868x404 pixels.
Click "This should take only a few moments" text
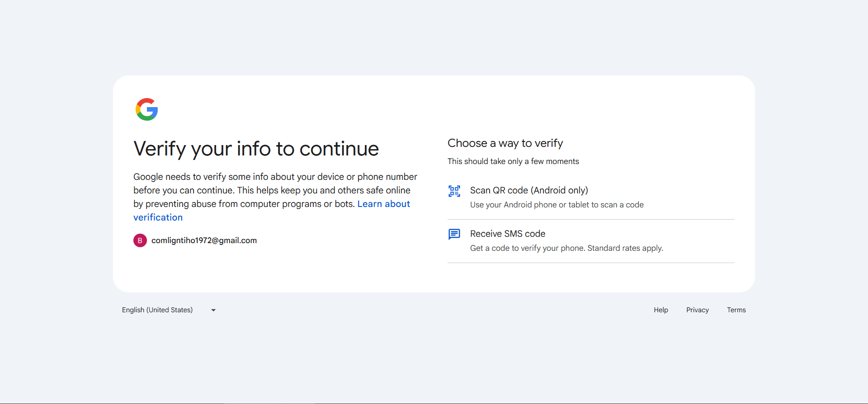[x=513, y=161]
